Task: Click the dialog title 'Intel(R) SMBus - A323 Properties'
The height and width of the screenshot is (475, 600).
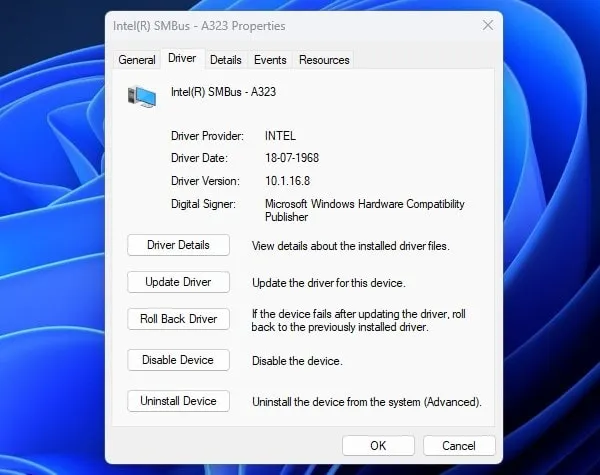Action: (x=199, y=26)
